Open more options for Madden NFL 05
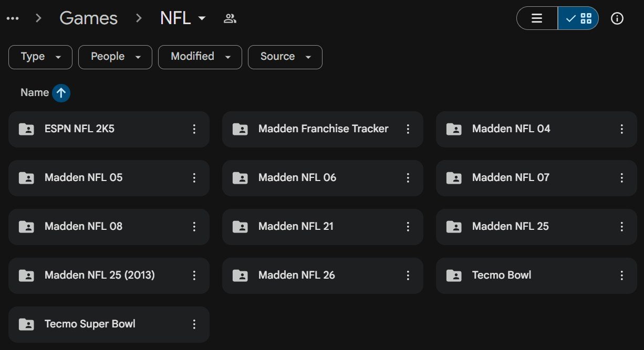Image resolution: width=644 pixels, height=350 pixels. coord(194,178)
